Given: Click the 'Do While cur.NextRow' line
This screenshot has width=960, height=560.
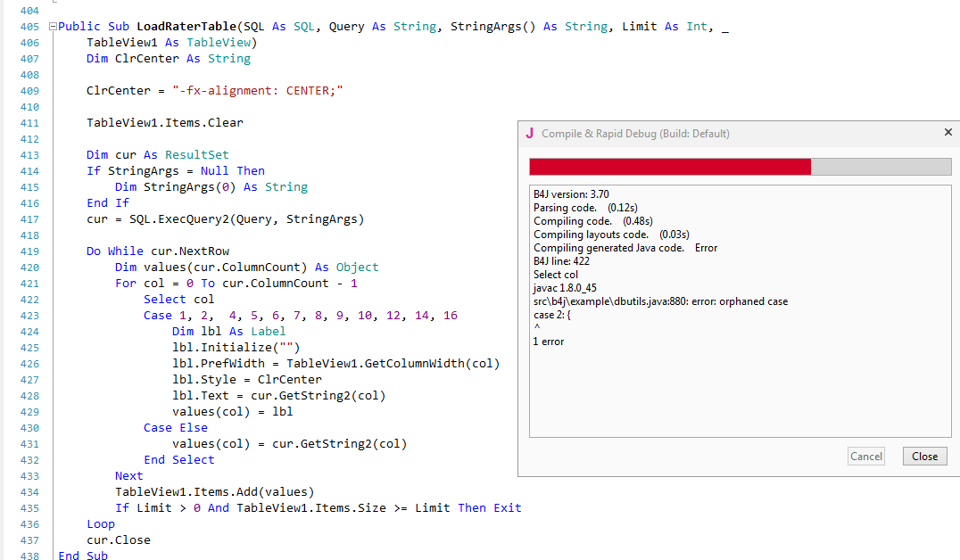Looking at the screenshot, I should coord(157,251).
